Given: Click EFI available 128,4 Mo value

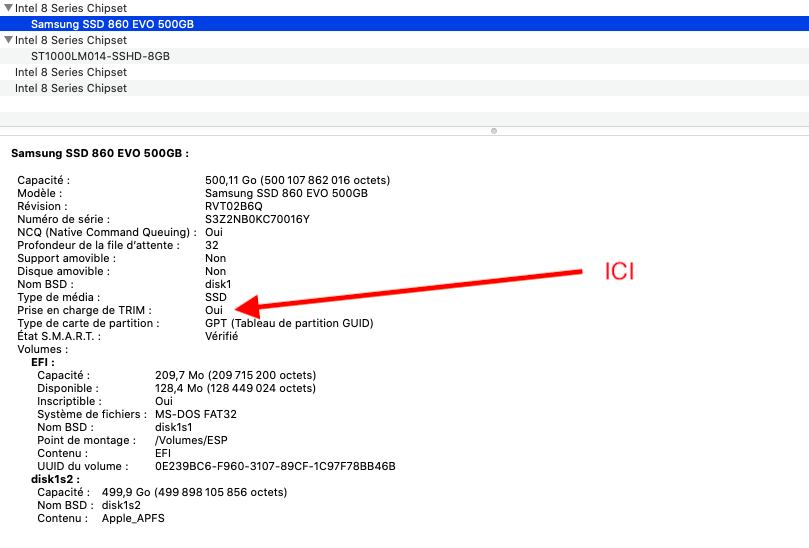Looking at the screenshot, I should point(235,388).
